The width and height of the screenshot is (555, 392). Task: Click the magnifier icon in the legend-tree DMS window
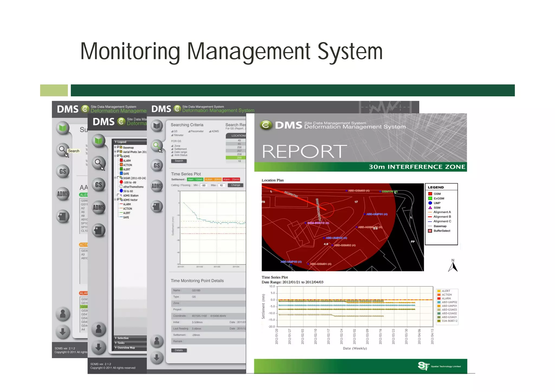[x=98, y=163]
